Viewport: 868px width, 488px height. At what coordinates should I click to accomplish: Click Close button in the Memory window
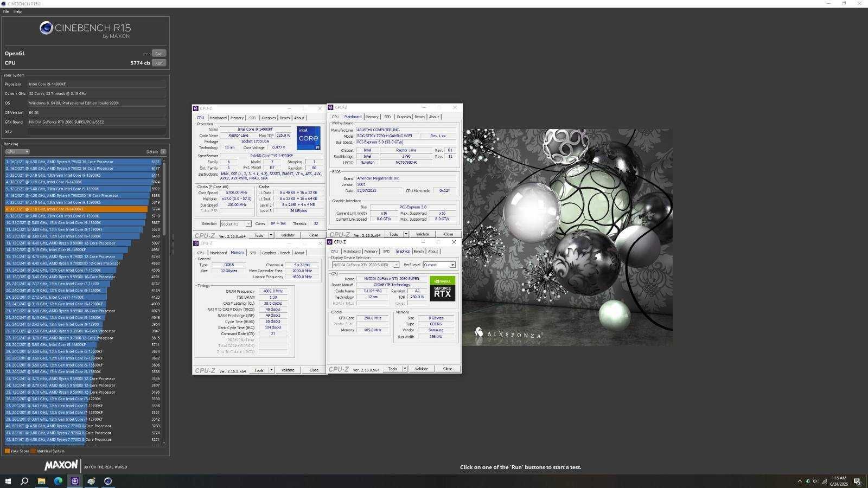[314, 370]
